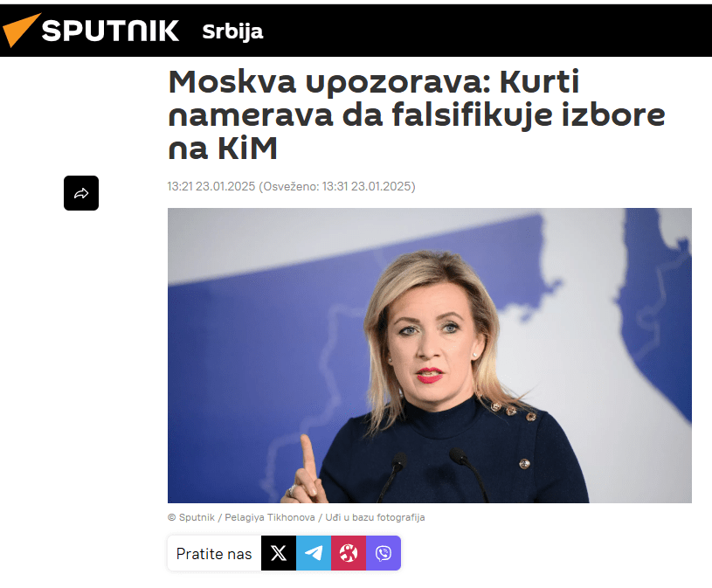Open Sputnik's X (Twitter) profile icon

pos(279,553)
